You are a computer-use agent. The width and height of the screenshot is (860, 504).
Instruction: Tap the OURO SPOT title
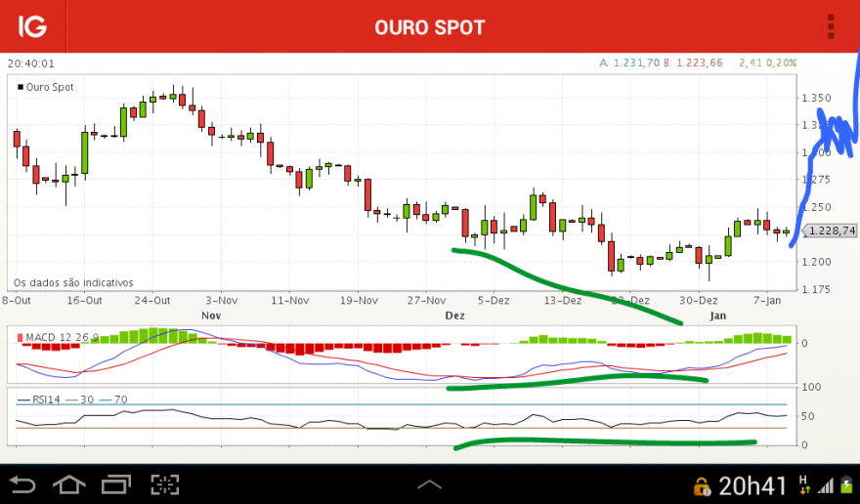429,27
